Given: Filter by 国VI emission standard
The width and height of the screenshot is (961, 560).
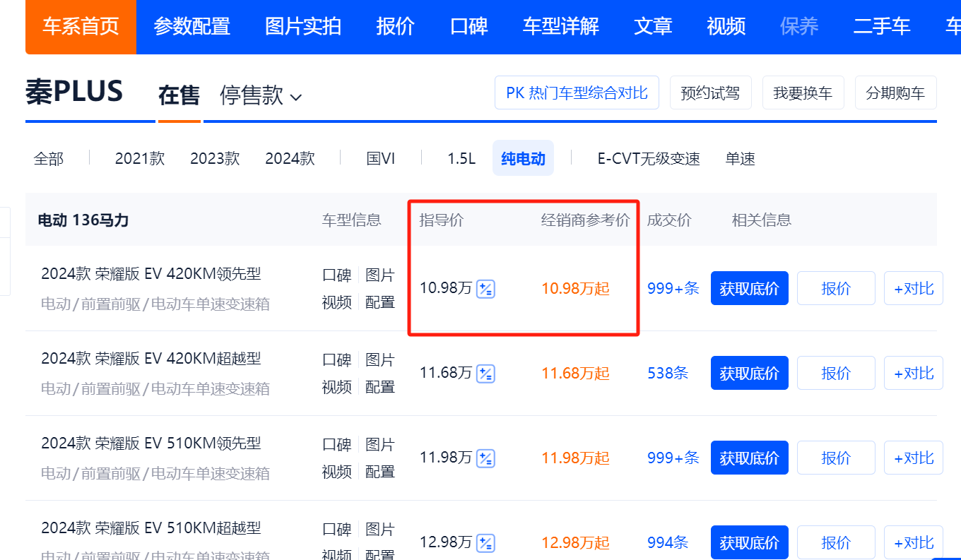Looking at the screenshot, I should click(381, 158).
